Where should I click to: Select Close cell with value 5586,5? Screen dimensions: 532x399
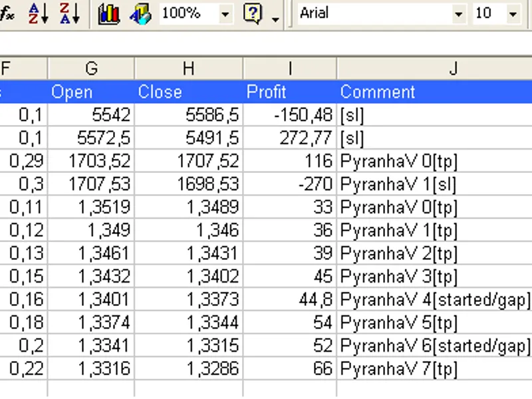[x=189, y=115]
